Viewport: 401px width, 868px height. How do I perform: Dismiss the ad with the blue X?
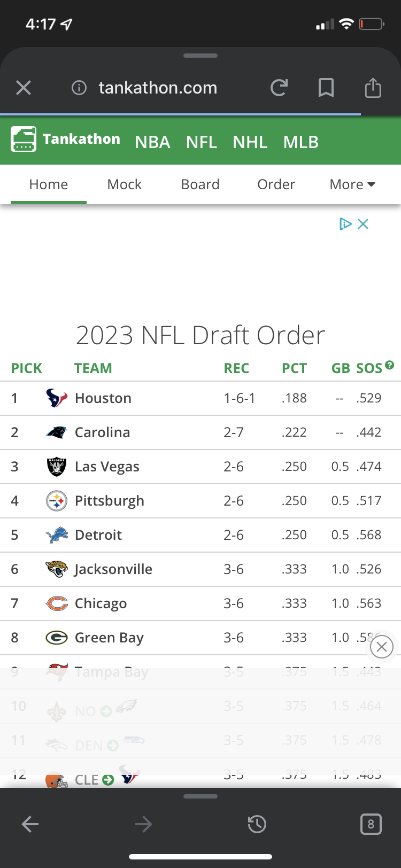pos(363,224)
